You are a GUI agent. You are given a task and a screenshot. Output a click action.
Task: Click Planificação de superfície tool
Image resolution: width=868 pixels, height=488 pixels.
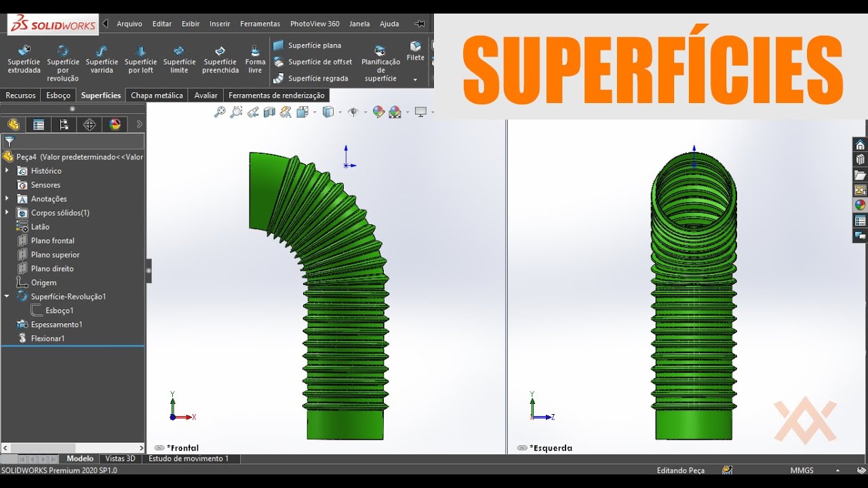coord(380,64)
